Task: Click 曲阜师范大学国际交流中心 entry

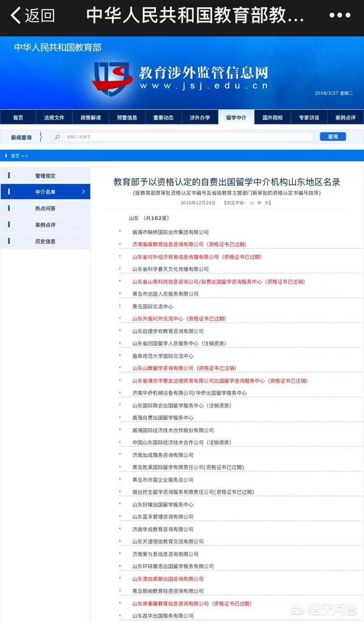Action: click(163, 356)
